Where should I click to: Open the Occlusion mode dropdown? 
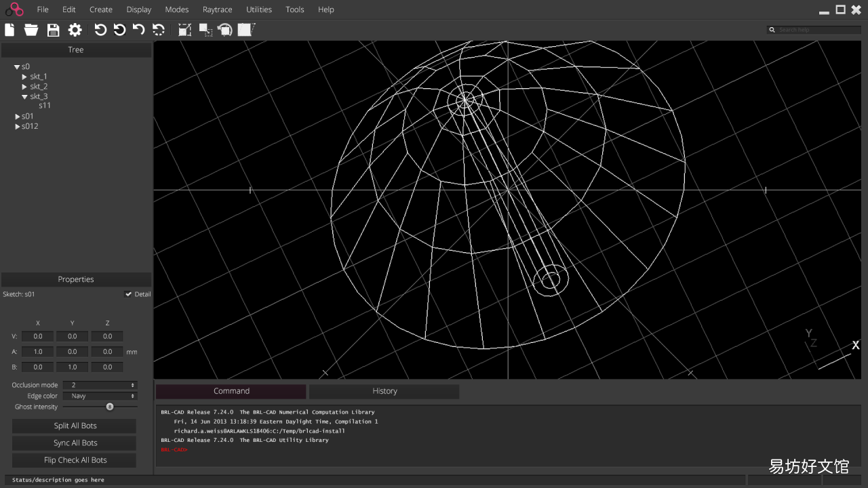[x=100, y=385]
